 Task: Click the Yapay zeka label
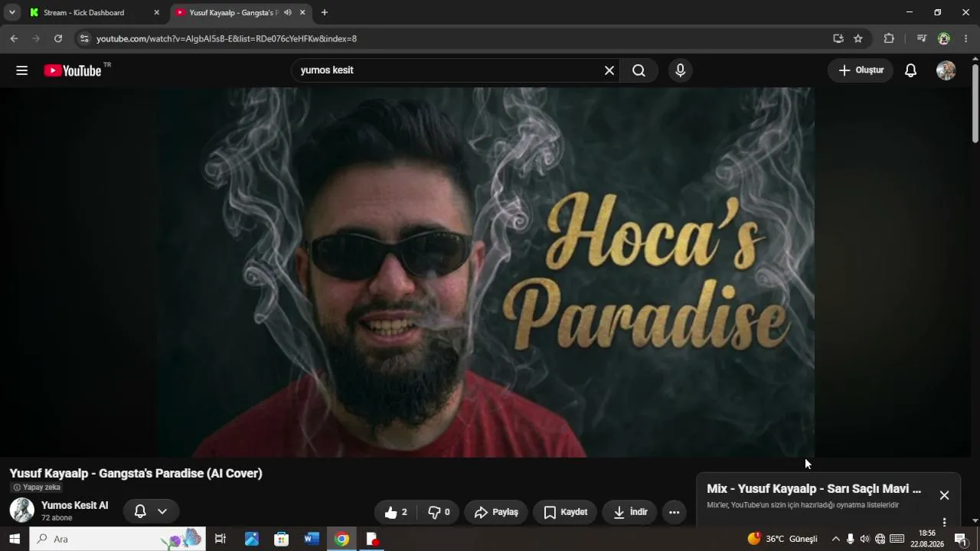(37, 487)
